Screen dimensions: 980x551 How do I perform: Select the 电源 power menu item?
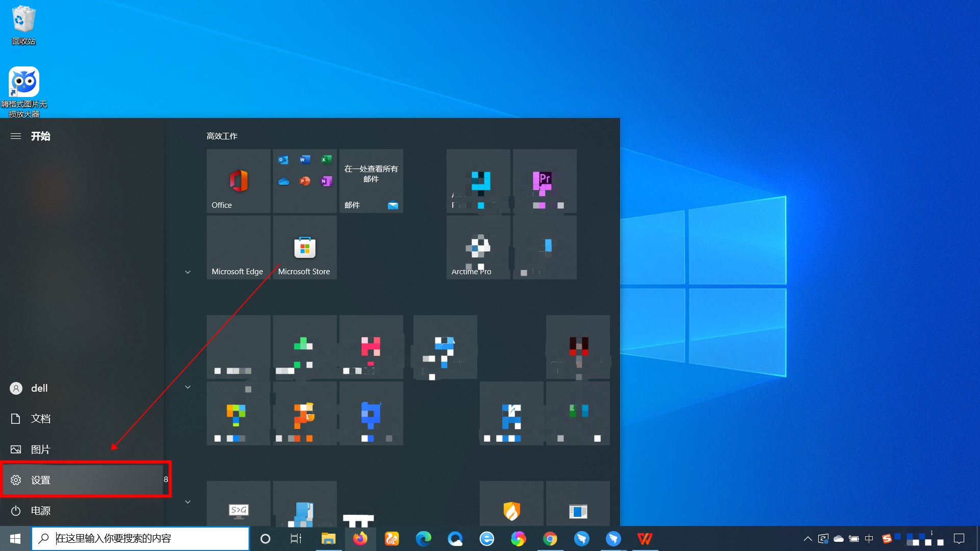41,510
